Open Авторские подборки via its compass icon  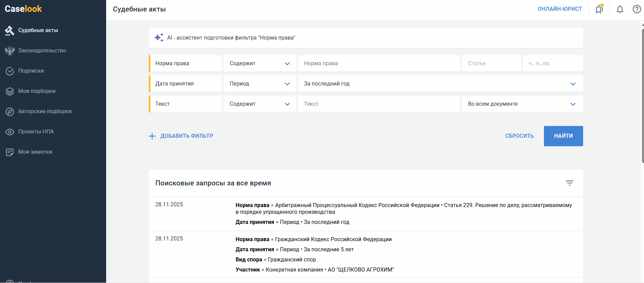point(10,111)
